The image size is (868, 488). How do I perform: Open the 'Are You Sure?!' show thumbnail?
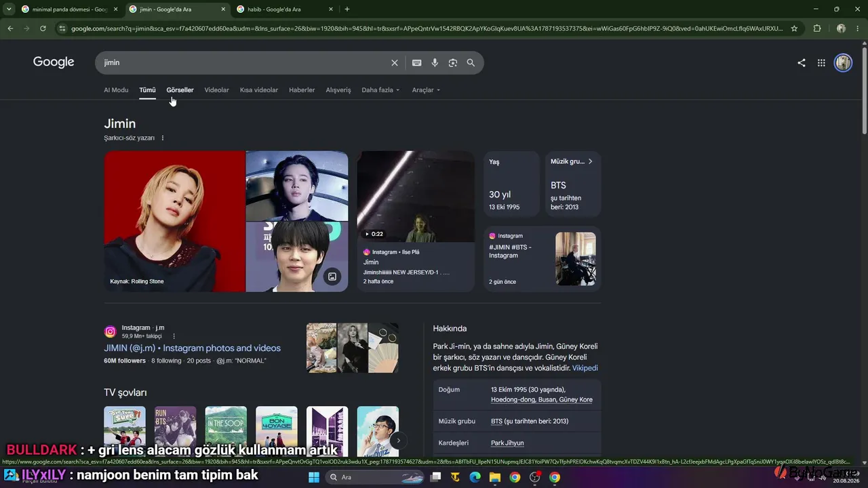[x=125, y=431]
